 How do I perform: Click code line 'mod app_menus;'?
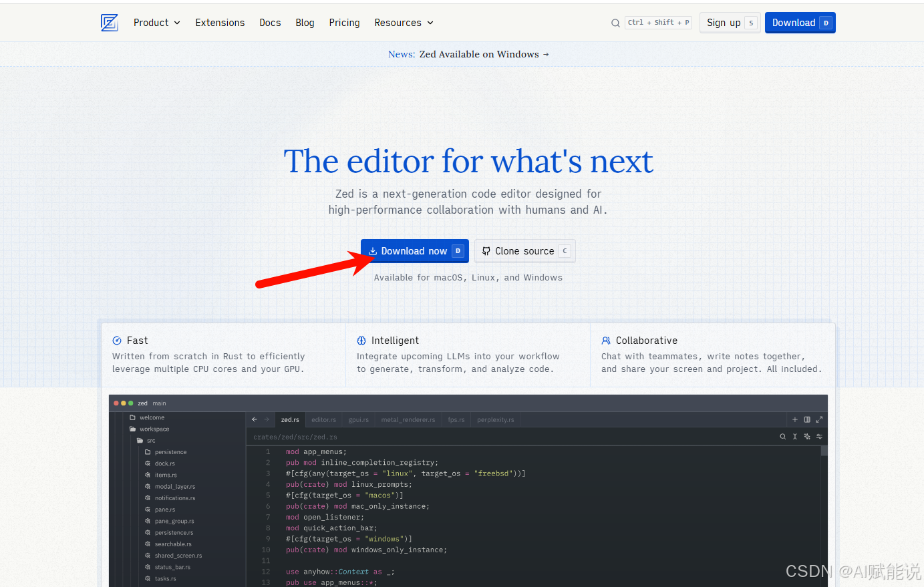tap(316, 452)
